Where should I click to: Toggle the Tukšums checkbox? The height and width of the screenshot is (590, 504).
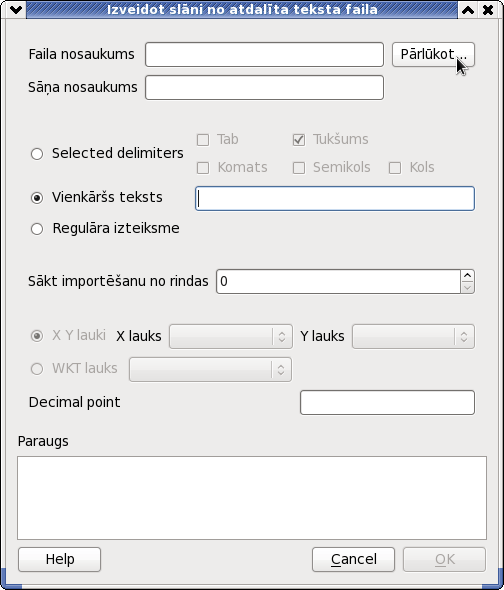tap(299, 140)
